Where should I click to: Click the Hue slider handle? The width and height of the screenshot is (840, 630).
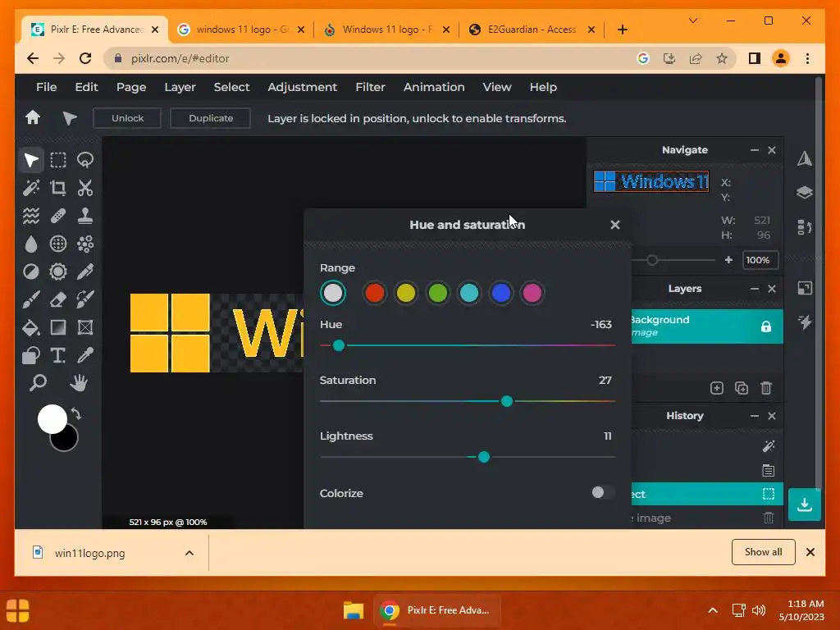coord(339,345)
